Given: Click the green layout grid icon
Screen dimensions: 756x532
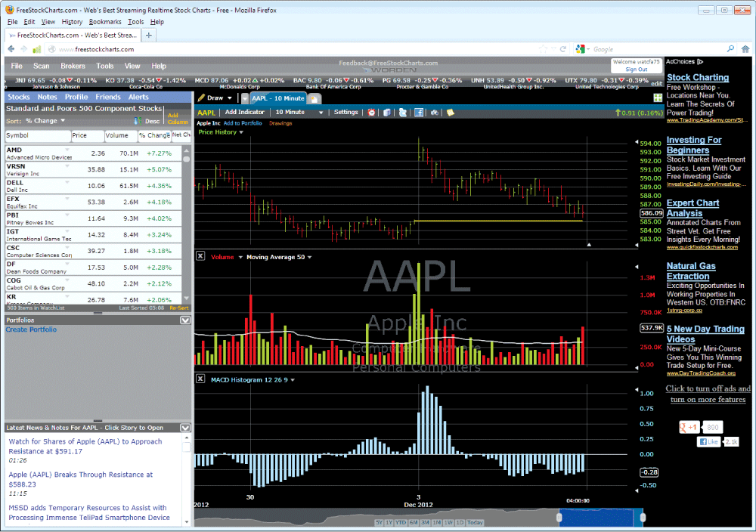Looking at the screenshot, I should click(658, 97).
